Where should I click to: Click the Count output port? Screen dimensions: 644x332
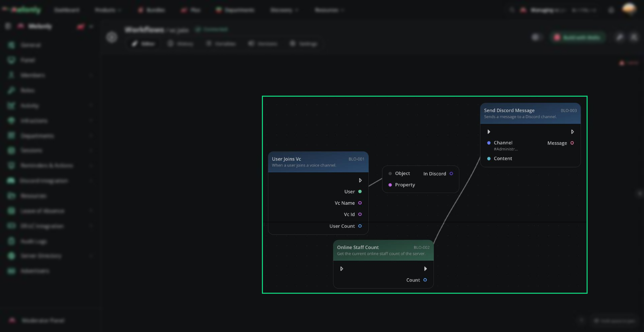425,280
